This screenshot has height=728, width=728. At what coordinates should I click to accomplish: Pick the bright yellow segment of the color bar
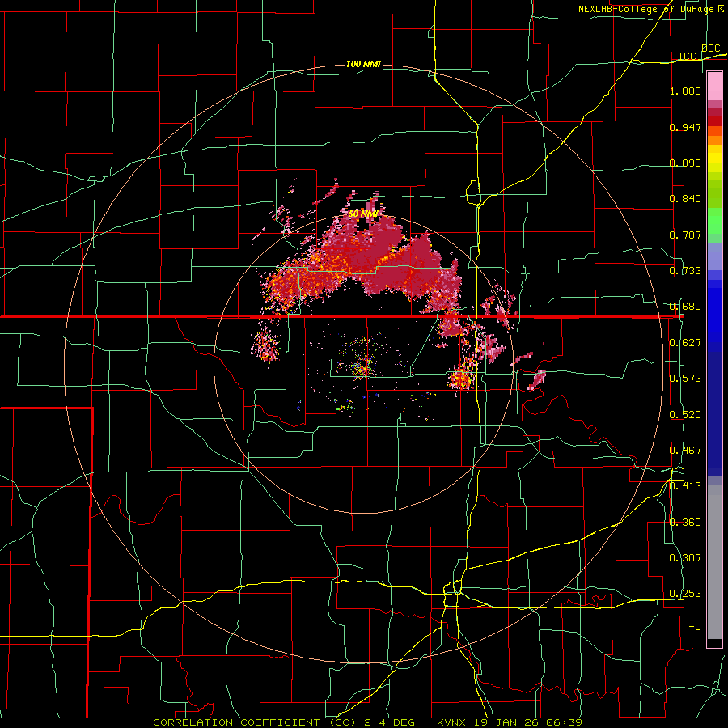click(x=714, y=159)
